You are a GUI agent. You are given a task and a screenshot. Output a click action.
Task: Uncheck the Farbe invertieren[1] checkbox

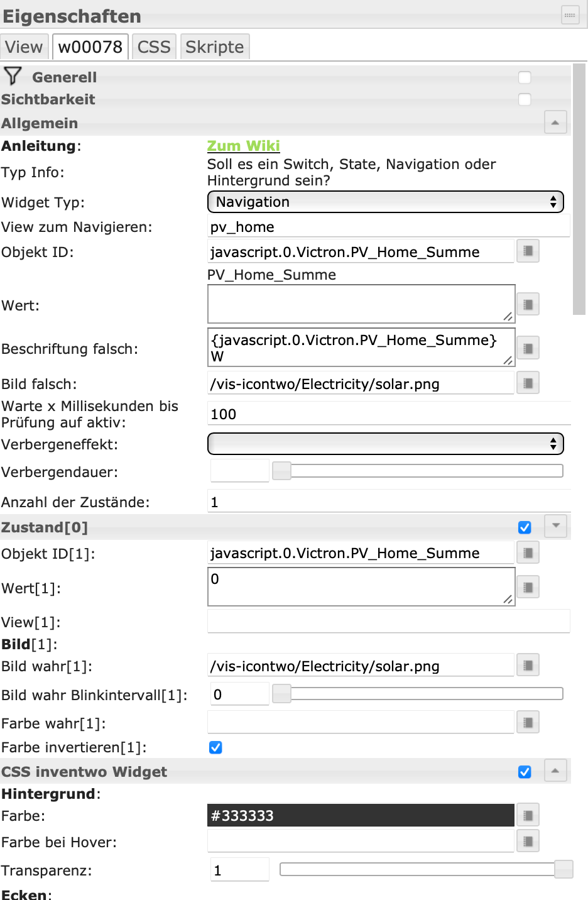point(215,747)
